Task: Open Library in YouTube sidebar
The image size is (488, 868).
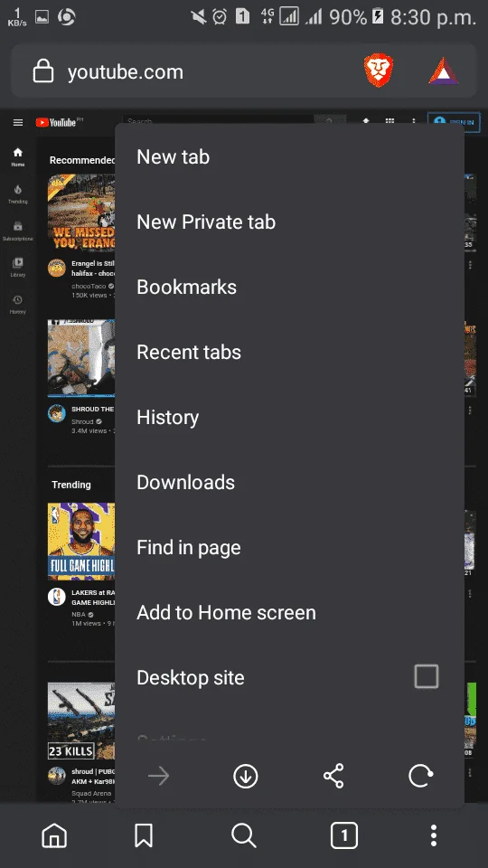Action: (x=18, y=268)
